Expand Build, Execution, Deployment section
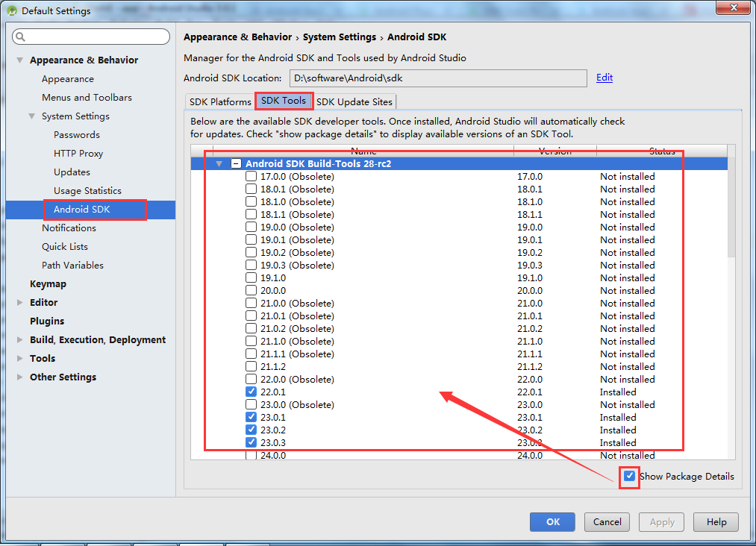The height and width of the screenshot is (546, 756). coord(19,339)
